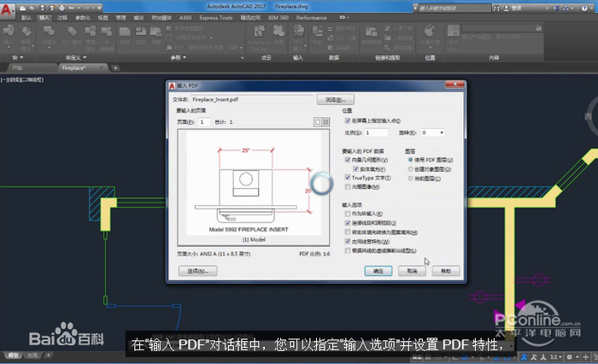598x364 pixels.
Task: Click the 比例 scale input field
Action: click(377, 132)
